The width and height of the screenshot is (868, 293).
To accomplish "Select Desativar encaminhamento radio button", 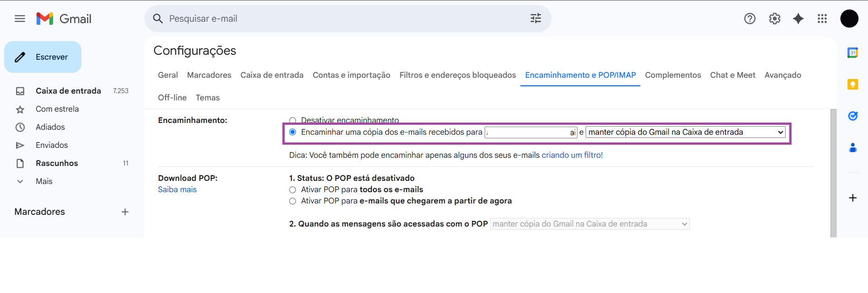I will [293, 120].
